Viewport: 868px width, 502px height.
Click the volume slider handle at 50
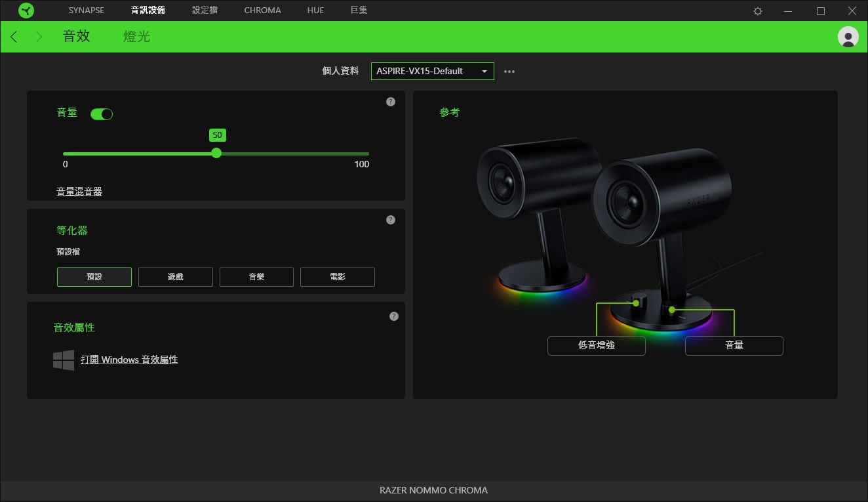tap(216, 154)
